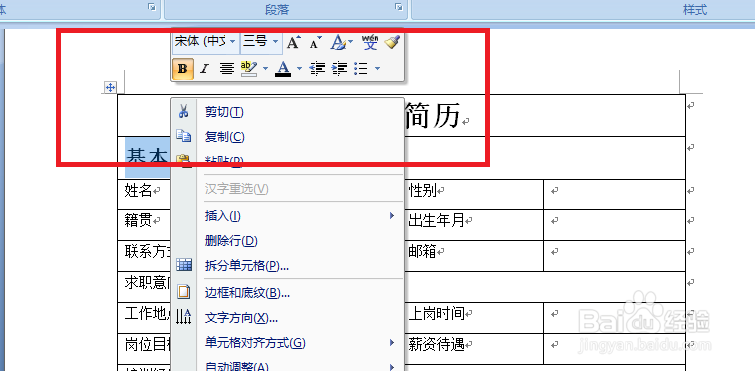This screenshot has height=371, width=755.
Task: Choose 复制(C) from the context menu
Action: [287, 137]
